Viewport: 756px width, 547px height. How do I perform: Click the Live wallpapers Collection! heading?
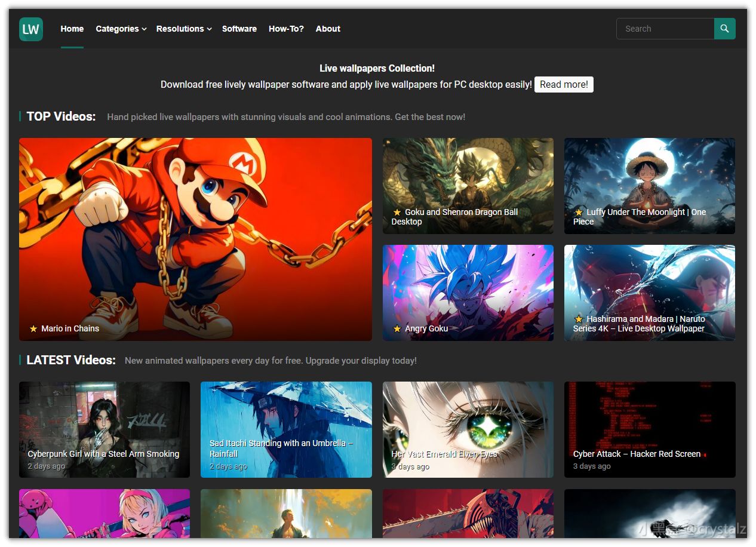377,68
